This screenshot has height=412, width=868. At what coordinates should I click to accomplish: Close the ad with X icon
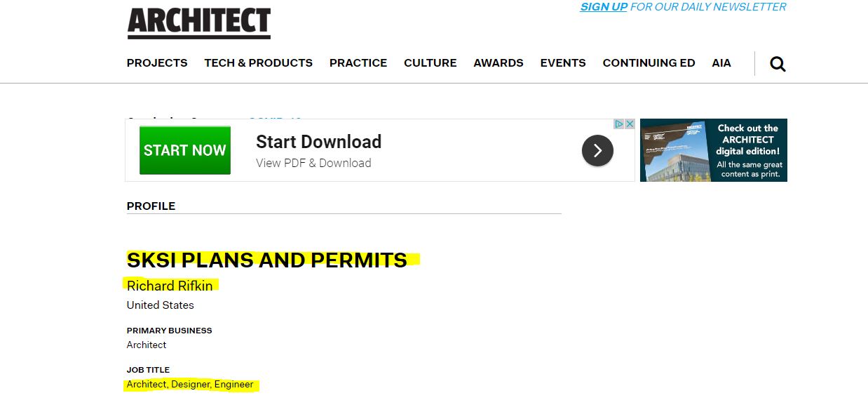click(630, 124)
